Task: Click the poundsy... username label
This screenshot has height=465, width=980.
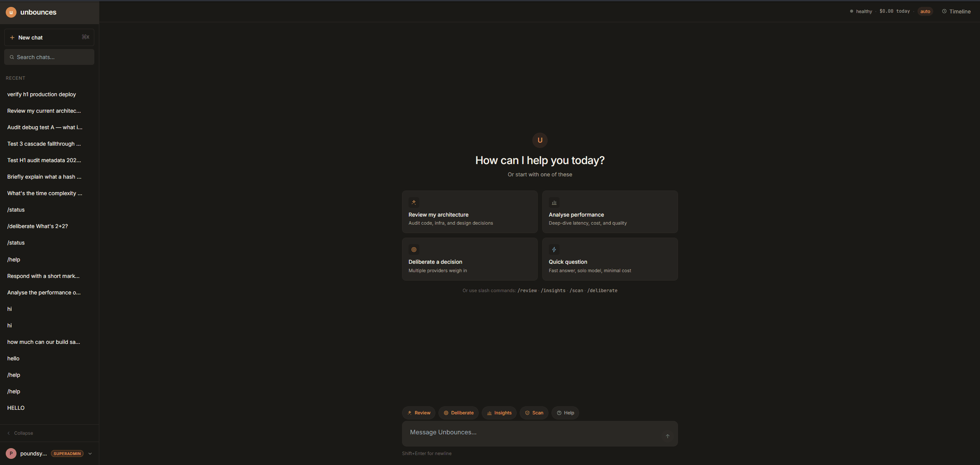Action: click(33, 453)
